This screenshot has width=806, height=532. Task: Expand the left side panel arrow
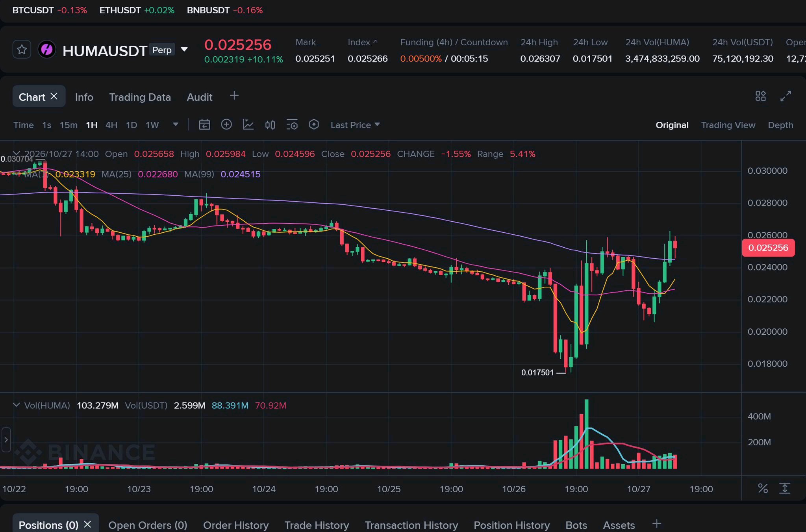click(x=6, y=440)
